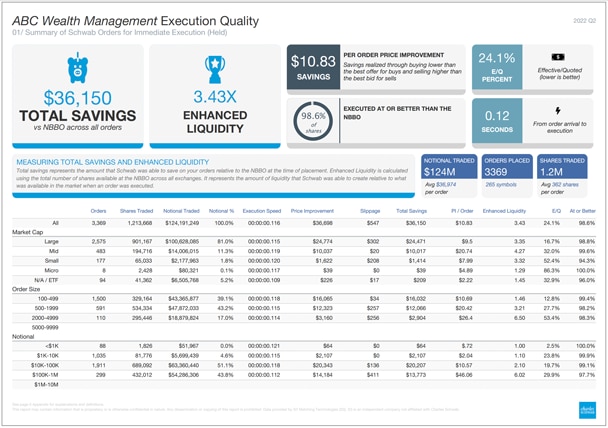Click the lightning bolt icon in the Seconds card
The height and width of the screenshot is (428, 608).
558,111
